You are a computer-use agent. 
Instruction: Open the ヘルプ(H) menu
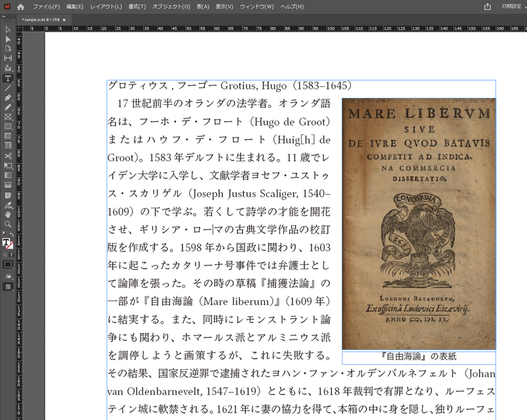point(292,7)
